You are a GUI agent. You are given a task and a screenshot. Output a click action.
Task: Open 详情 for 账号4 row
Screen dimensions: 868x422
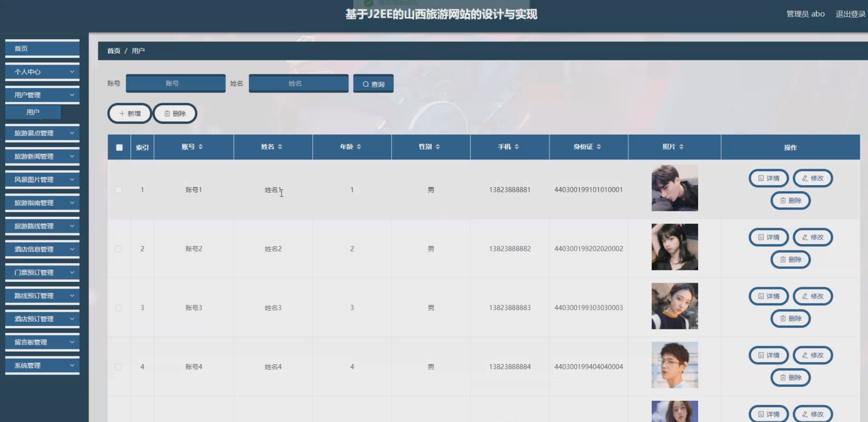(768, 355)
